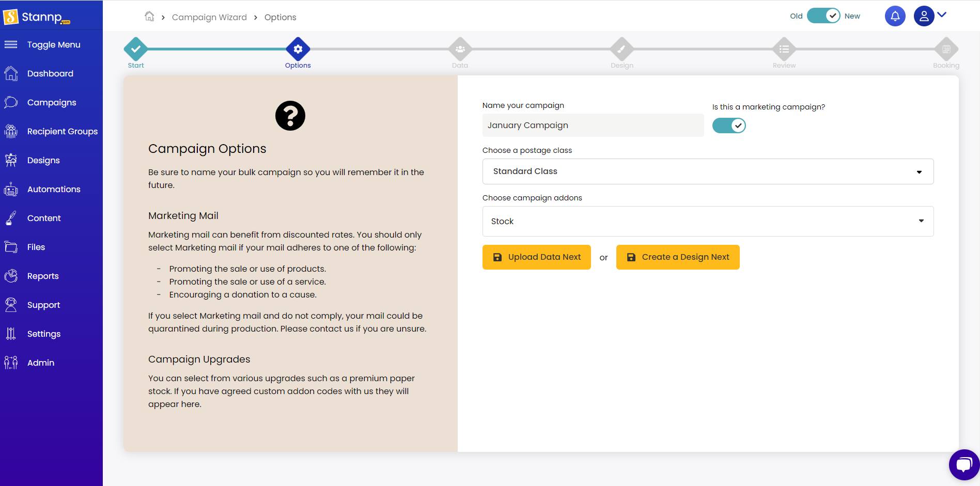
Task: Click the Automations robot icon
Action: click(11, 189)
